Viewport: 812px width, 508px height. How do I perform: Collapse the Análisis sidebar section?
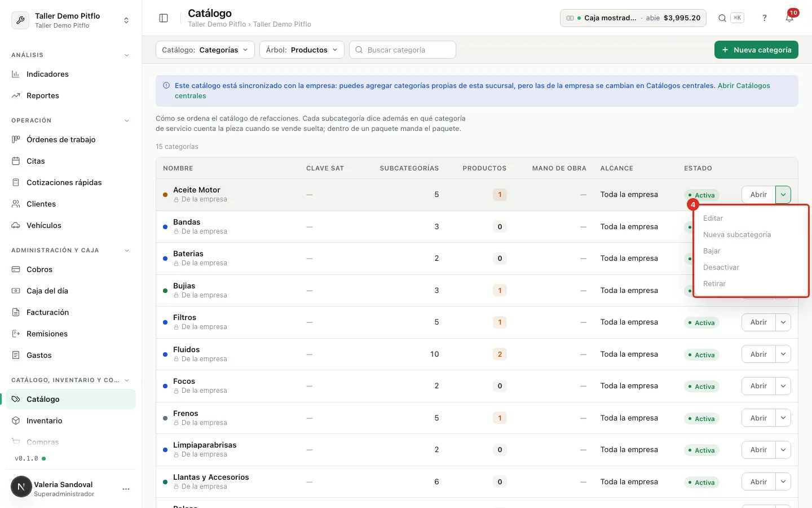click(127, 55)
